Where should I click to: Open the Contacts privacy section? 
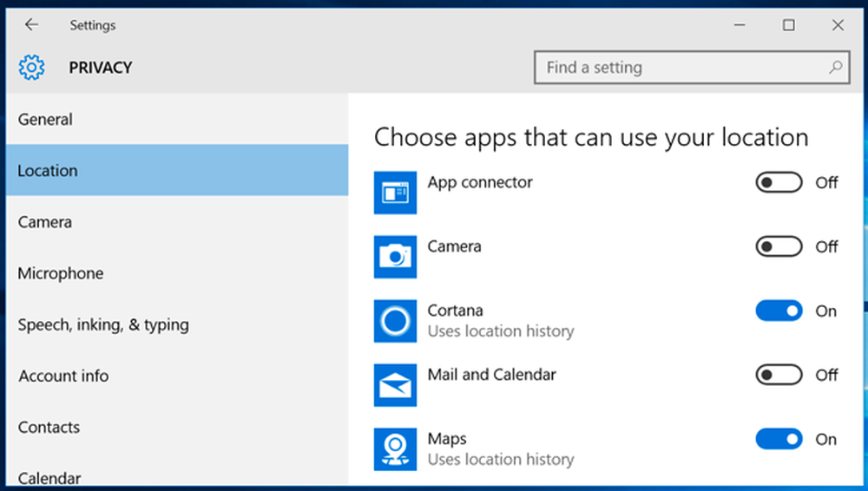pyautogui.click(x=177, y=428)
